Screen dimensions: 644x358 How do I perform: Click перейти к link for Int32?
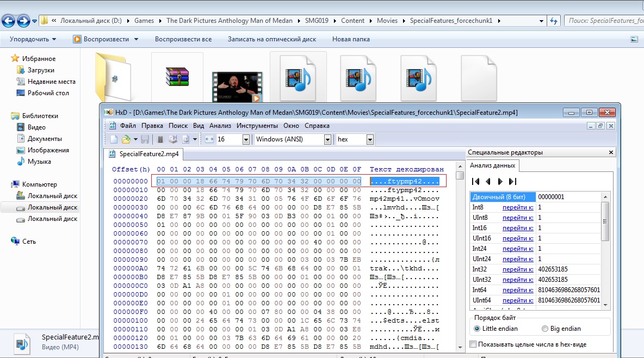click(x=517, y=269)
